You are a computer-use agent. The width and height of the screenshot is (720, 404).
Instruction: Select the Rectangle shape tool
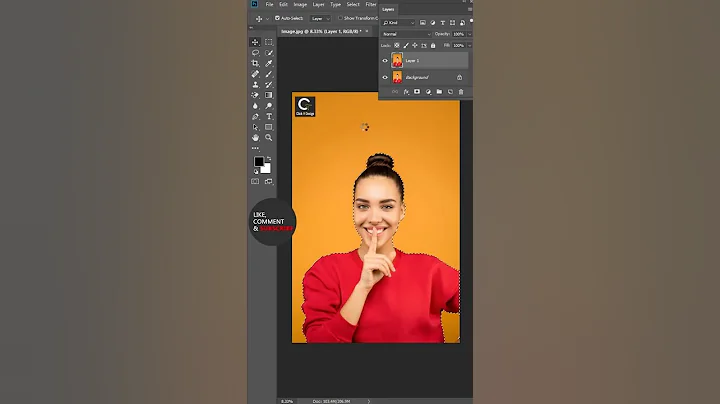(x=269, y=127)
